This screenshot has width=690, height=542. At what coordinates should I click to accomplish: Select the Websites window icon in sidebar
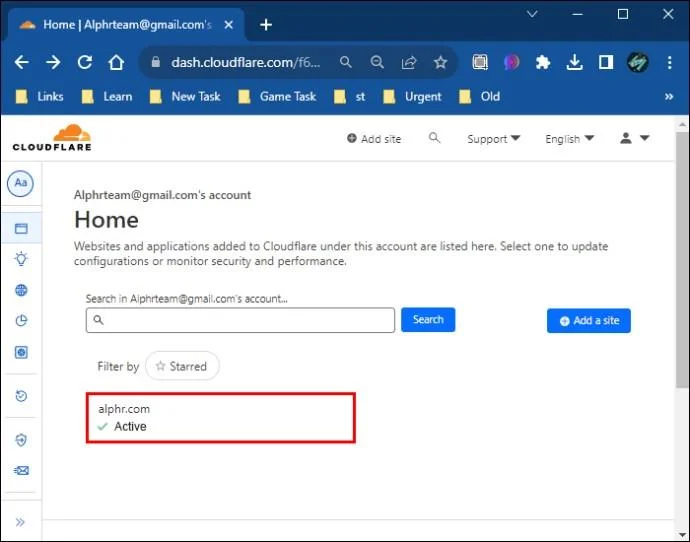point(21,228)
